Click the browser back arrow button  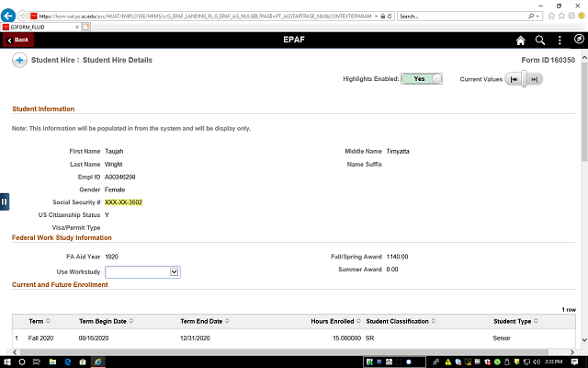click(8, 16)
